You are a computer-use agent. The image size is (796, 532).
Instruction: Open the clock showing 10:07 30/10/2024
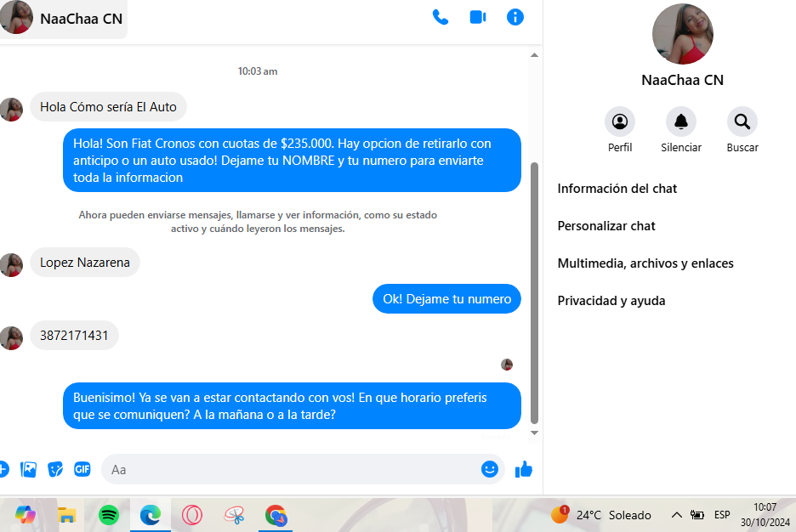(765, 515)
